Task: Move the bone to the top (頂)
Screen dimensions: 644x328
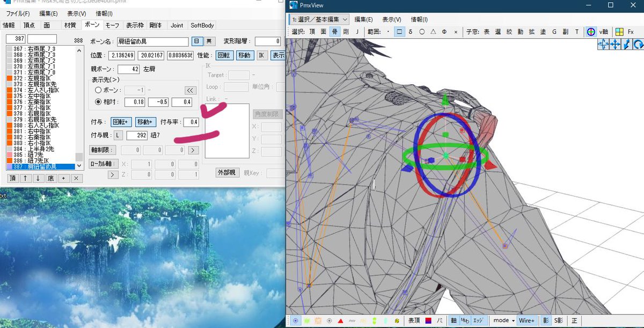Action: tap(12, 178)
